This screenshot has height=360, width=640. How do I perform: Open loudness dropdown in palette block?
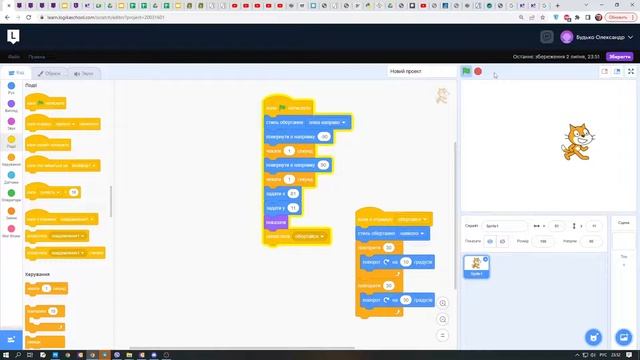(50, 192)
